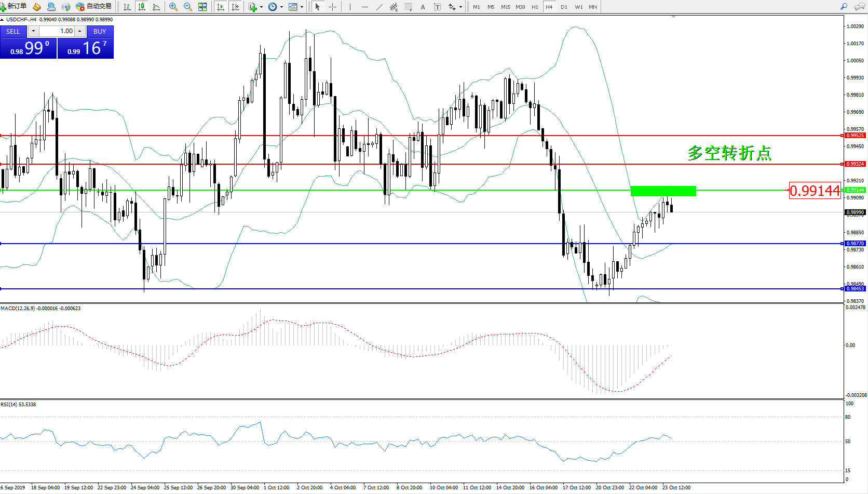Click the lot volume field showing 1.00
The height and width of the screenshot is (494, 868).
tap(57, 31)
